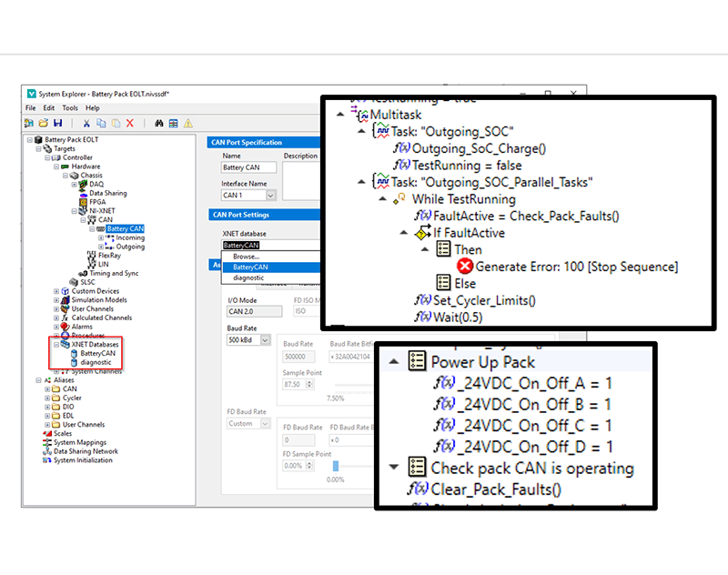The image size is (728, 575).
Task: Click the Save disk toolbar icon
Action: (57, 123)
